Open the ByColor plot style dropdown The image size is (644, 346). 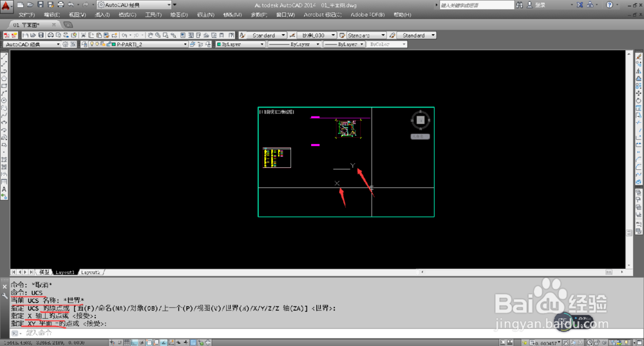pos(387,44)
